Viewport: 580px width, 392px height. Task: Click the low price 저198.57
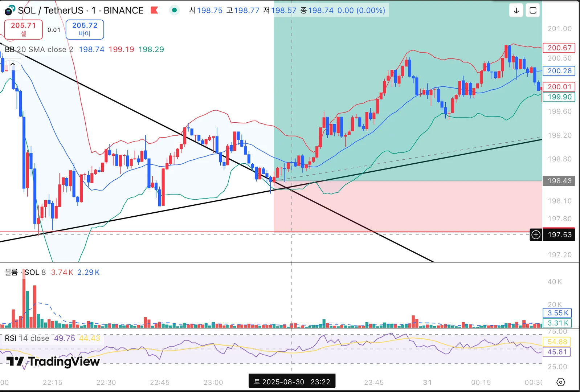coord(280,11)
